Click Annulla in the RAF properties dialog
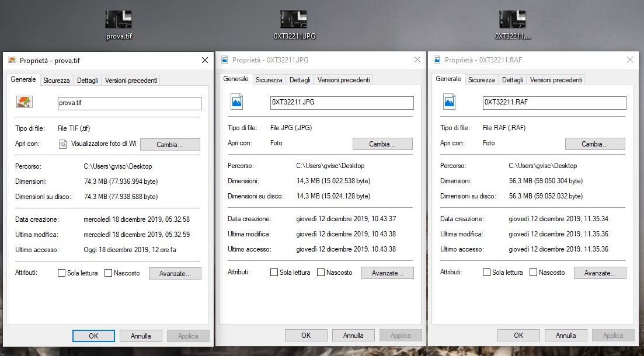The image size is (644, 356). 566,336
